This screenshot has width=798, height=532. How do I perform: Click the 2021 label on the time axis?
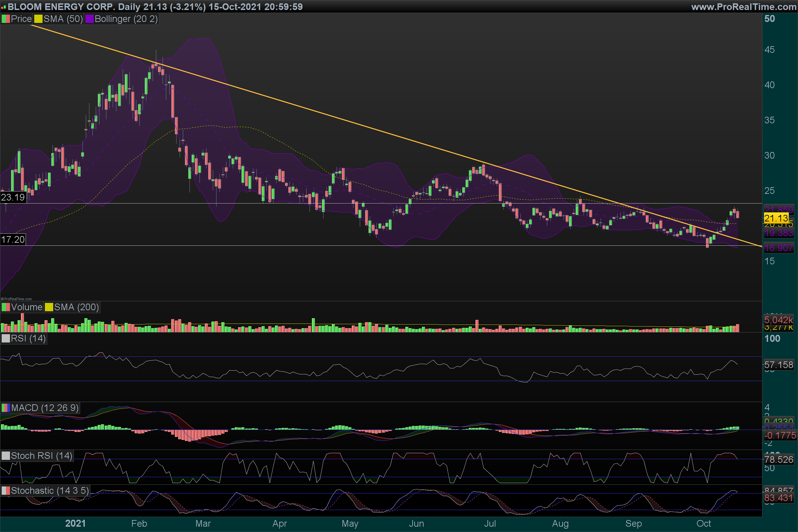75,523
